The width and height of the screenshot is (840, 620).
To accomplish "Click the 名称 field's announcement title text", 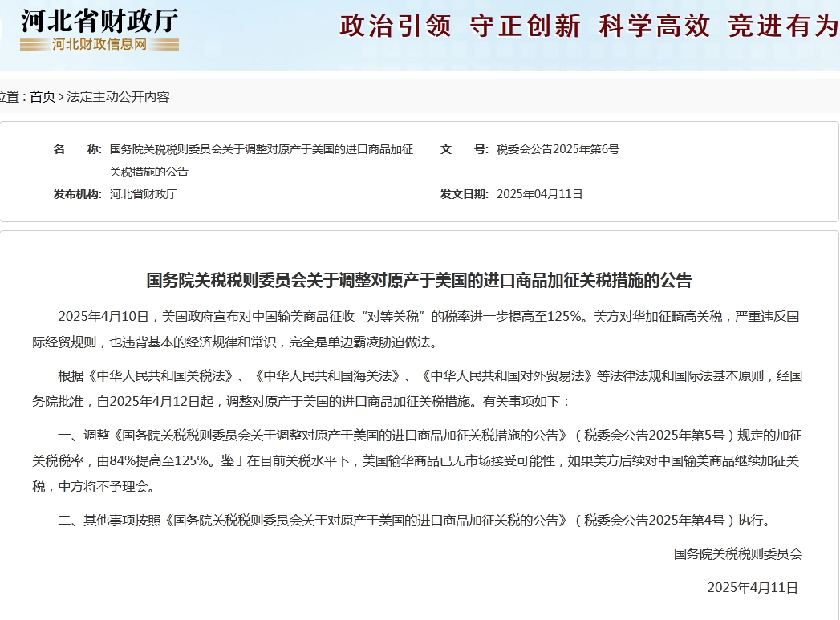I will 262,160.
